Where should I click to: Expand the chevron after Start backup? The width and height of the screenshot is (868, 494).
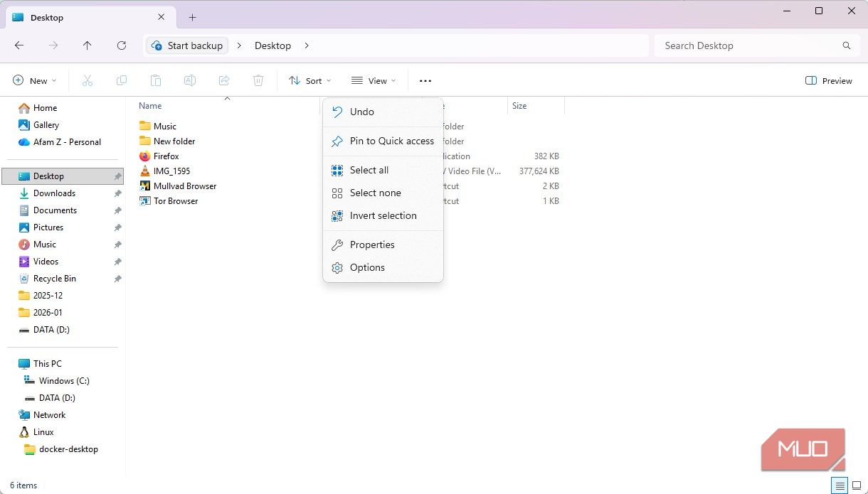239,45
